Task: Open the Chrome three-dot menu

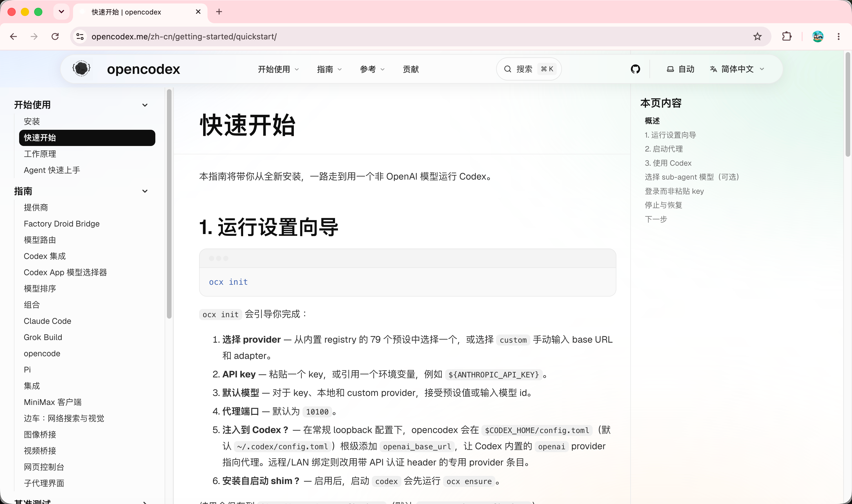Action: click(x=838, y=36)
